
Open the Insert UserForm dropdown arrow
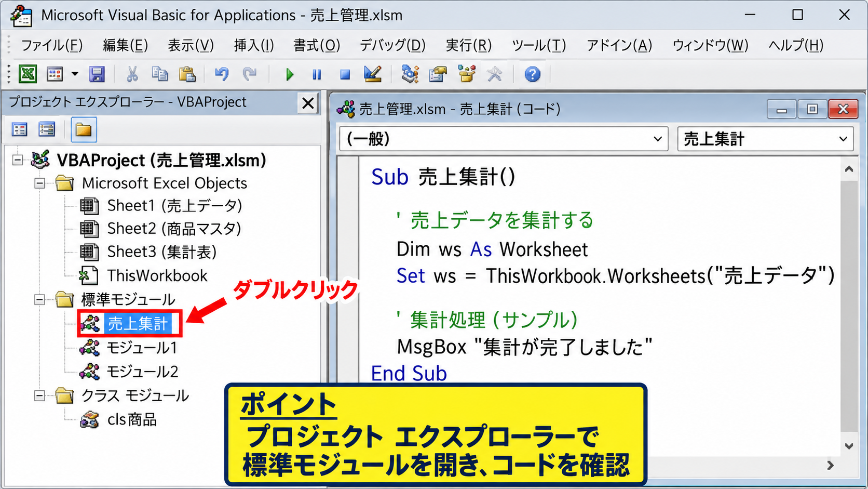coord(75,74)
